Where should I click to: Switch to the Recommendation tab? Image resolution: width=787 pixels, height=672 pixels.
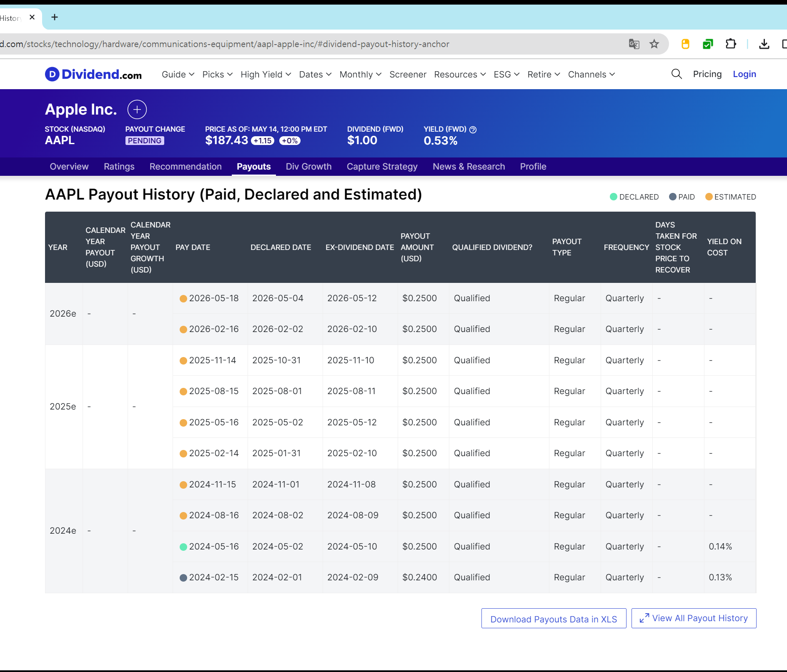point(185,167)
